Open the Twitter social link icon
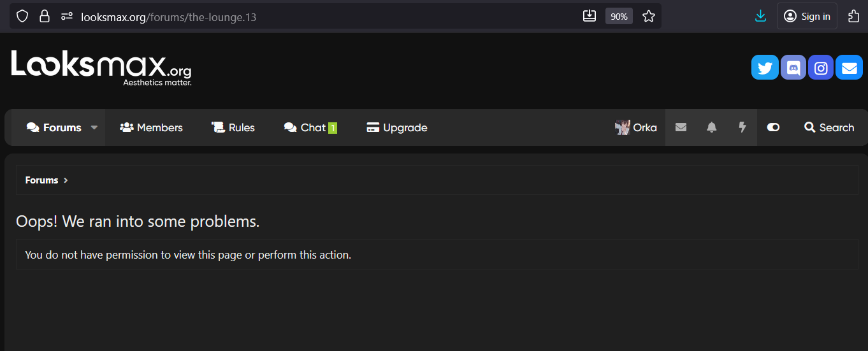 765,68
